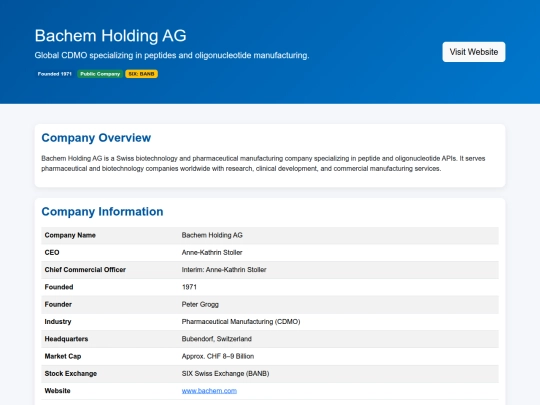Click the Company Name row label

[x=70, y=235]
